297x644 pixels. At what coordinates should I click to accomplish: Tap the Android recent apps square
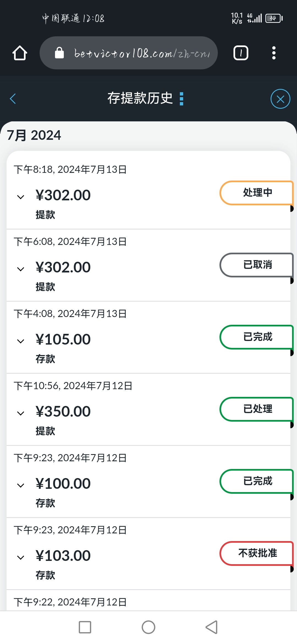pyautogui.click(x=85, y=627)
